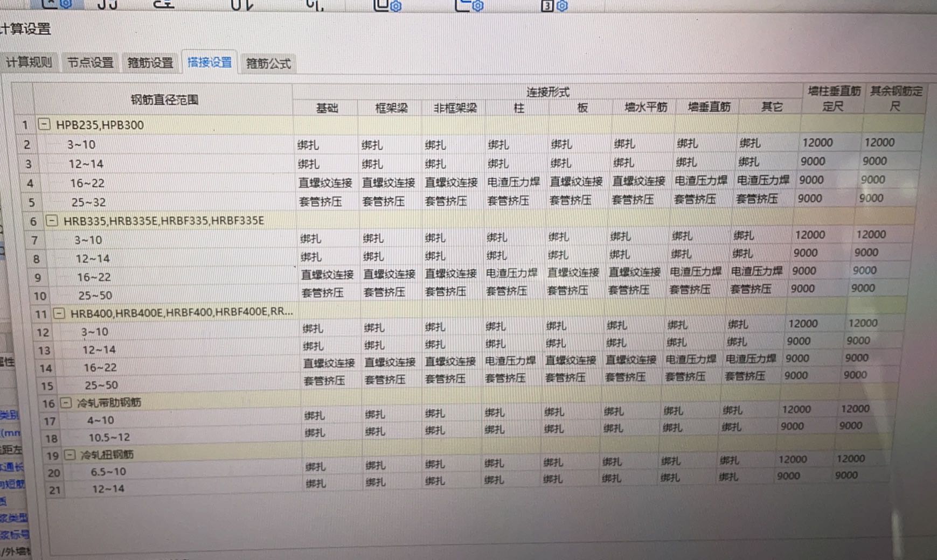Select the 6.5~10 range in row 20
937x560 pixels.
108,472
